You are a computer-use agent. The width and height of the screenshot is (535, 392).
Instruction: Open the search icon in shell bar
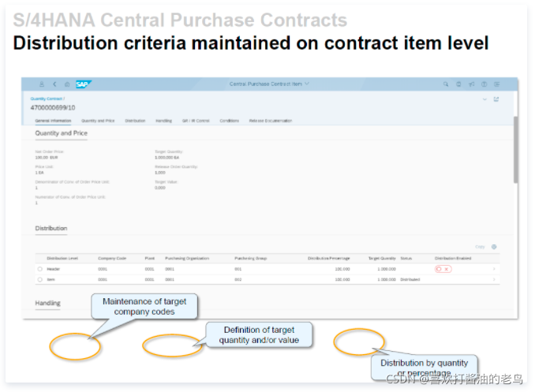coord(446,84)
